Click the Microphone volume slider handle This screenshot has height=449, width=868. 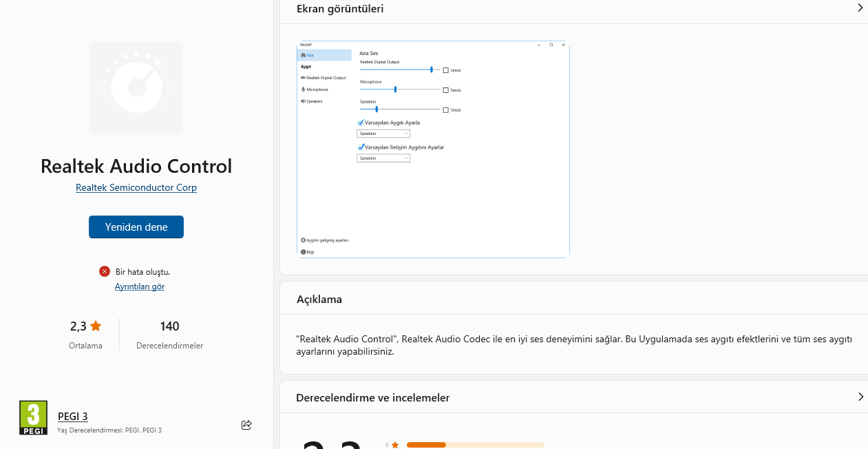395,90
